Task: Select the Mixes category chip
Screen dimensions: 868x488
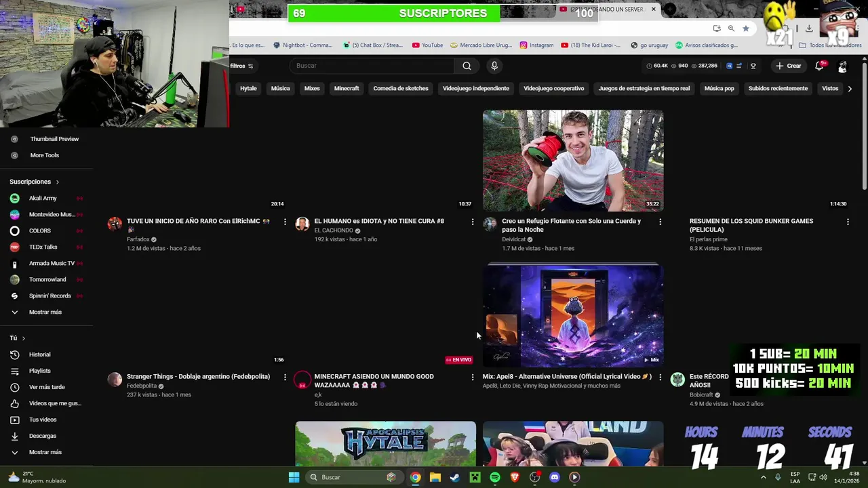Action: (312, 88)
